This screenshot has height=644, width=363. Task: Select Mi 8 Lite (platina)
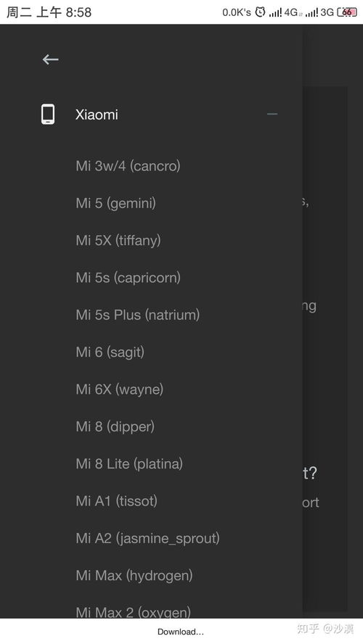coord(129,464)
